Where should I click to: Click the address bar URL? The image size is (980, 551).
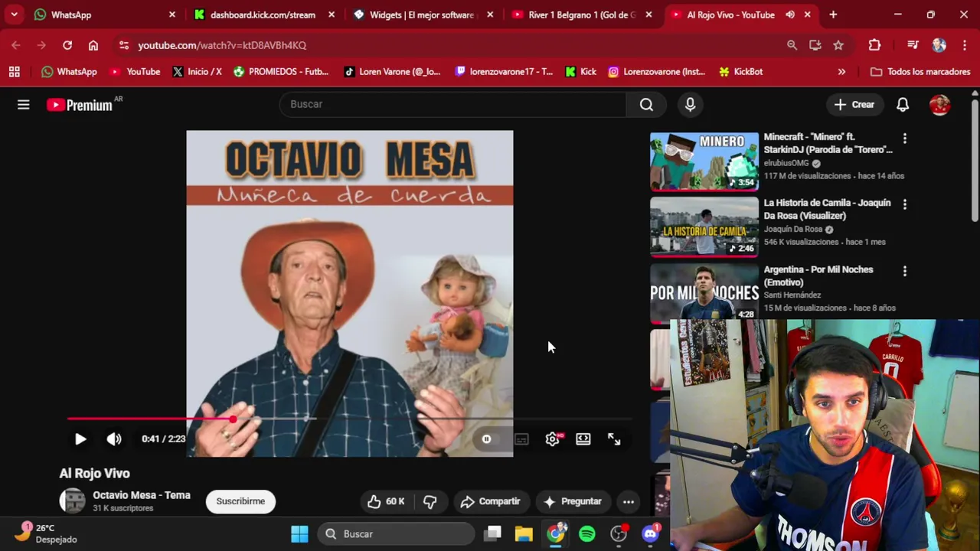[222, 45]
